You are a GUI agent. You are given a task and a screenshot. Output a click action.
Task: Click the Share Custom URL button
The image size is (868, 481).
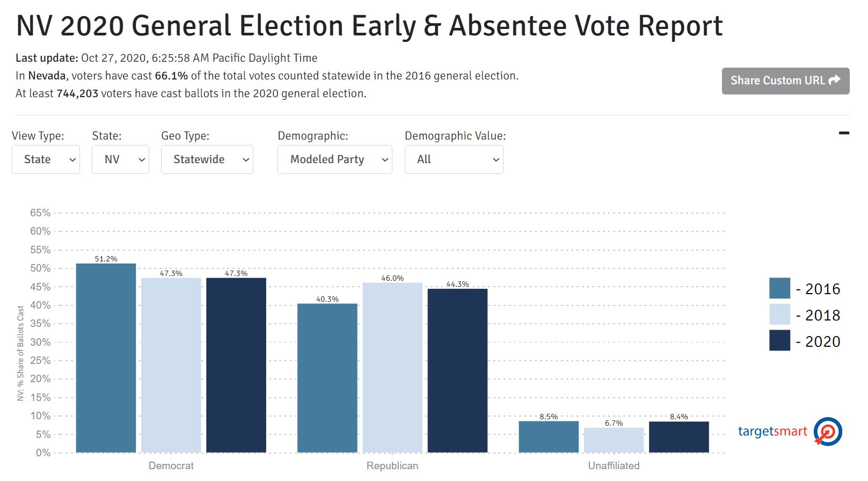click(785, 81)
